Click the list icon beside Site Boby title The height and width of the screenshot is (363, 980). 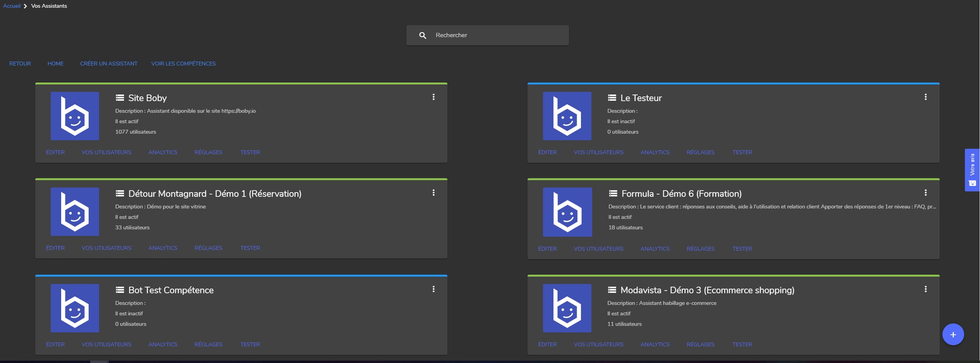120,98
